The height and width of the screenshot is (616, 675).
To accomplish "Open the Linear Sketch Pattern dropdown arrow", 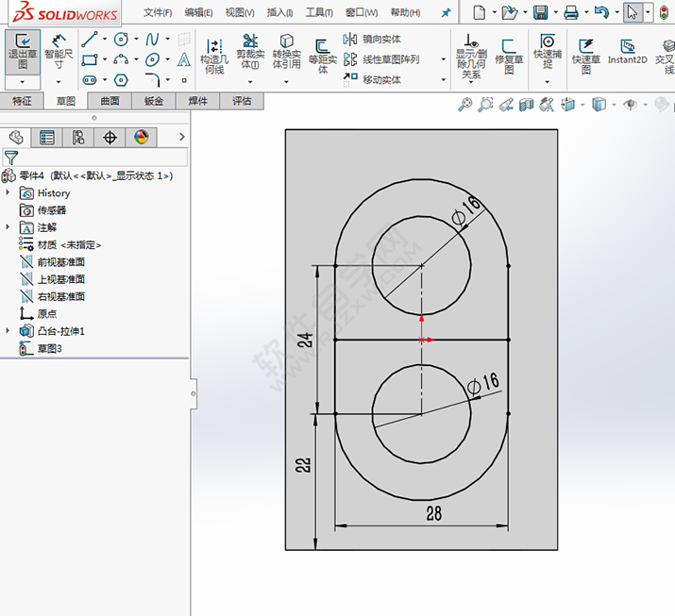I will 443,59.
